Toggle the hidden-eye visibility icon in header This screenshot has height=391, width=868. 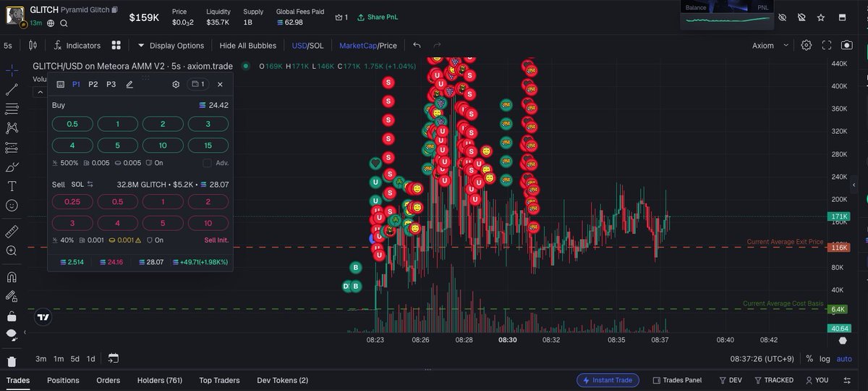pyautogui.click(x=781, y=17)
